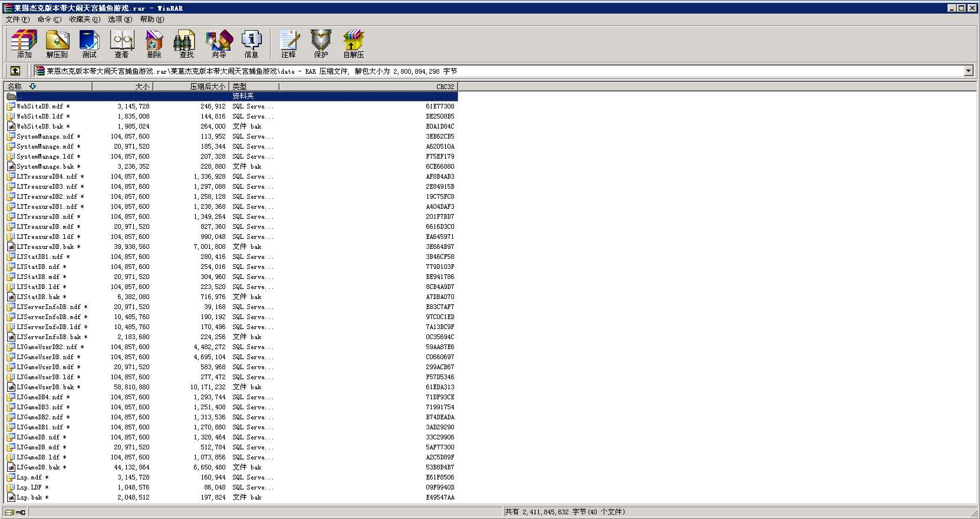Sort by Type (类型) column header
The width and height of the screenshot is (980, 519).
(254, 86)
